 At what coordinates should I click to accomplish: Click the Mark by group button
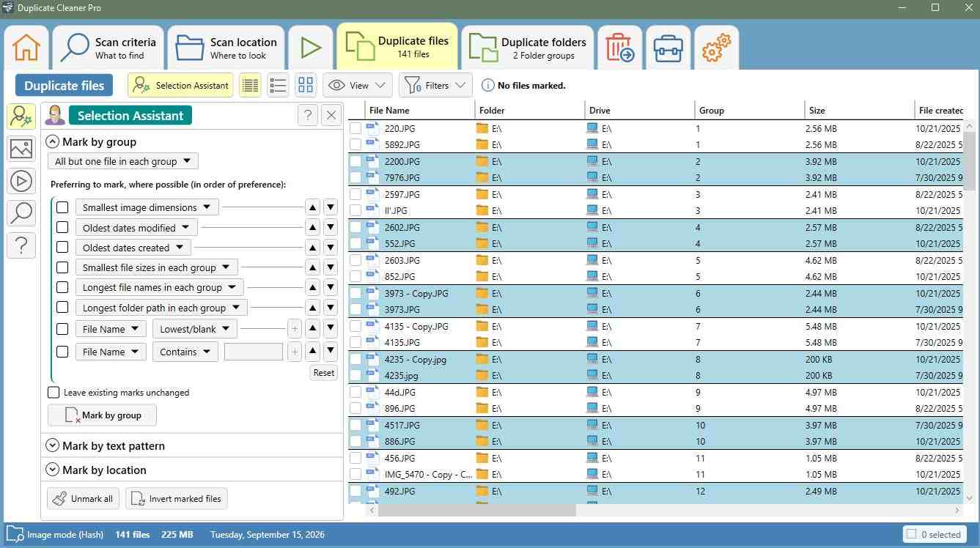pyautogui.click(x=102, y=415)
